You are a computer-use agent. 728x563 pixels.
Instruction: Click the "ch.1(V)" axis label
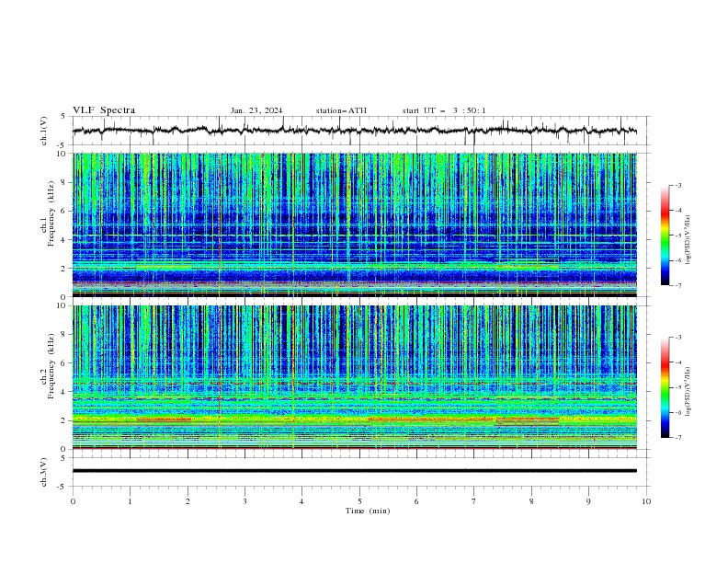click(x=44, y=131)
